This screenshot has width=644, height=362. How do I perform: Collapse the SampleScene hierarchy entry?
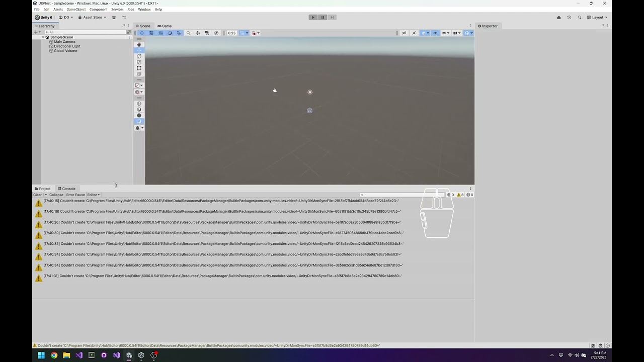43,37
